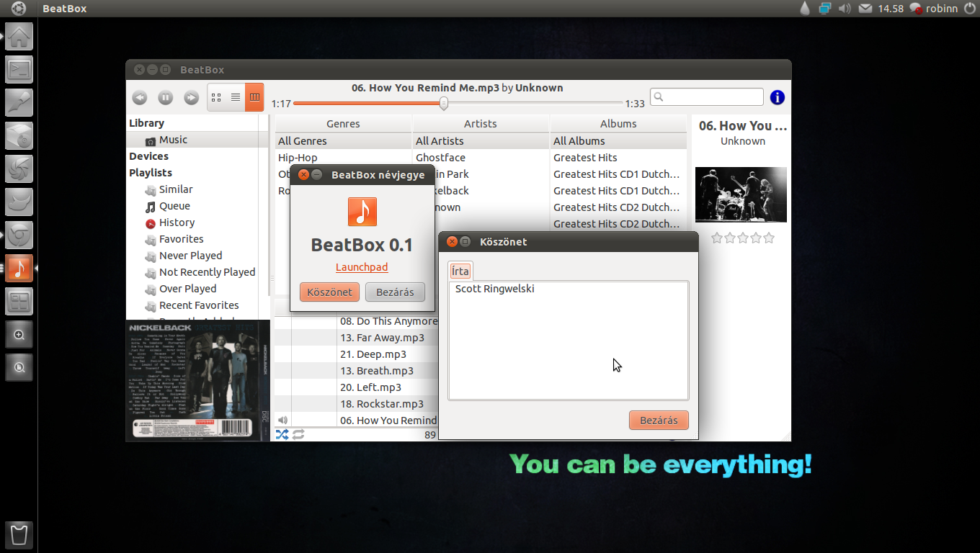Select song 18. Rockstar.mp3
The image size is (980, 553).
382,404
